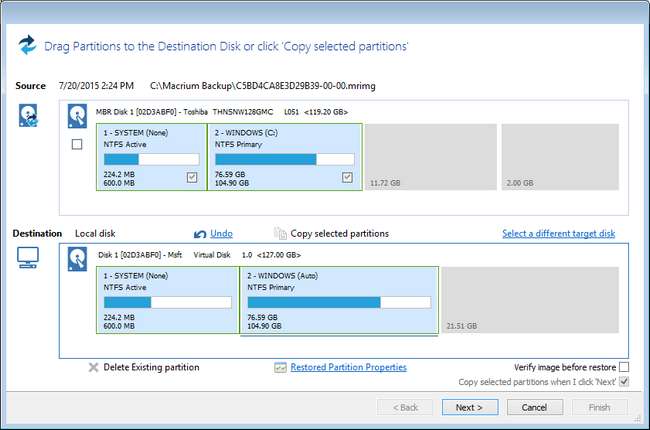Click the Restored Partition Properties icon
Image resolution: width=650 pixels, height=430 pixels.
(280, 367)
